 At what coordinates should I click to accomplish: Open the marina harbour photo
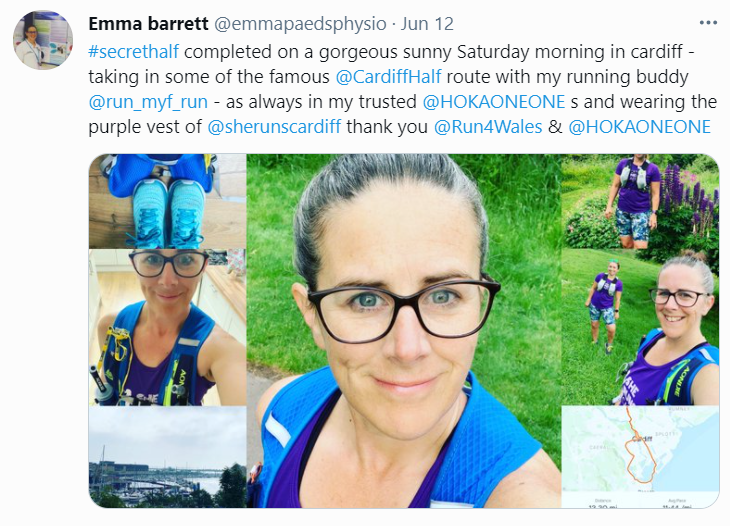(x=167, y=457)
